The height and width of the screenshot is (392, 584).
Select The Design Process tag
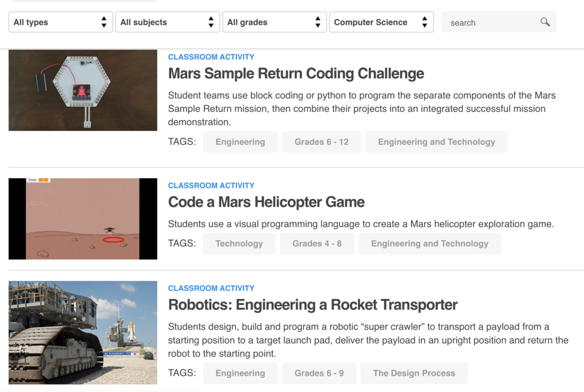point(414,373)
